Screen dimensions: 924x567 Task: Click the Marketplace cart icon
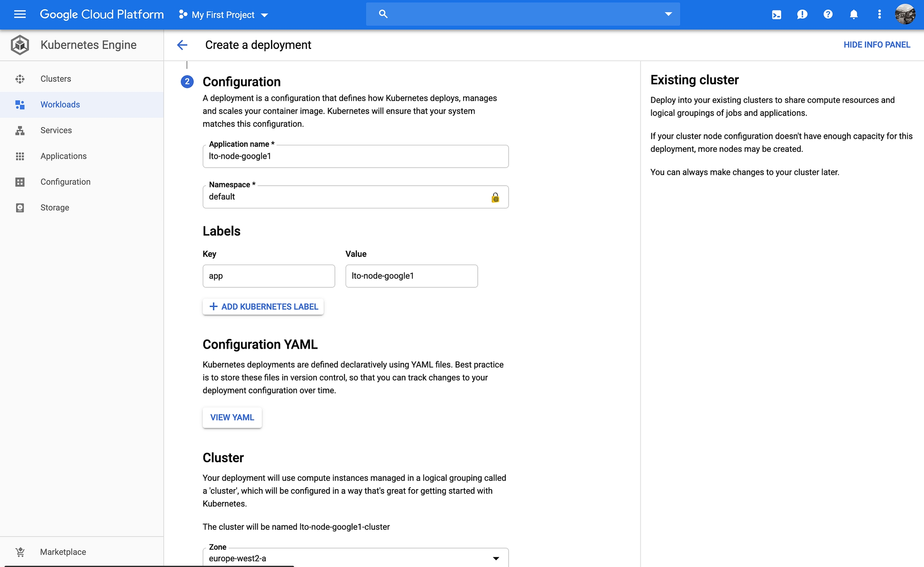point(20,552)
